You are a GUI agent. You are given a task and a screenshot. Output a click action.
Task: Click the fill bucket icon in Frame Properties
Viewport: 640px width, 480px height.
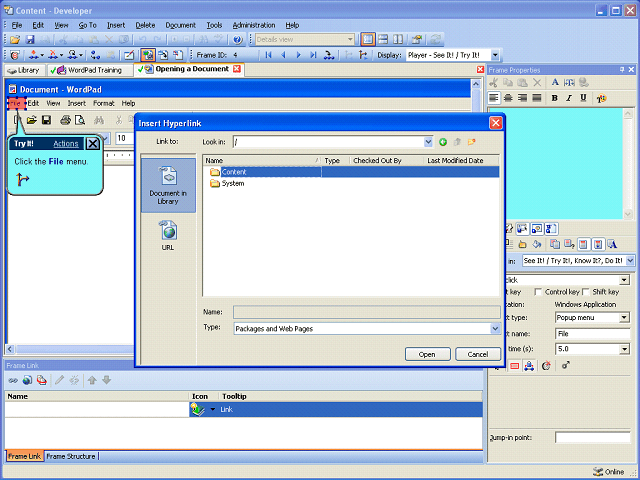click(x=537, y=244)
